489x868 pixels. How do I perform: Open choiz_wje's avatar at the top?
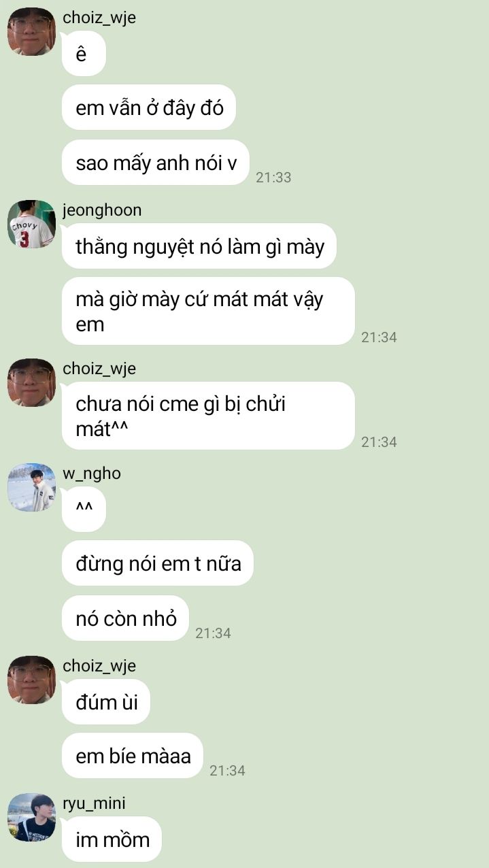click(x=31, y=32)
